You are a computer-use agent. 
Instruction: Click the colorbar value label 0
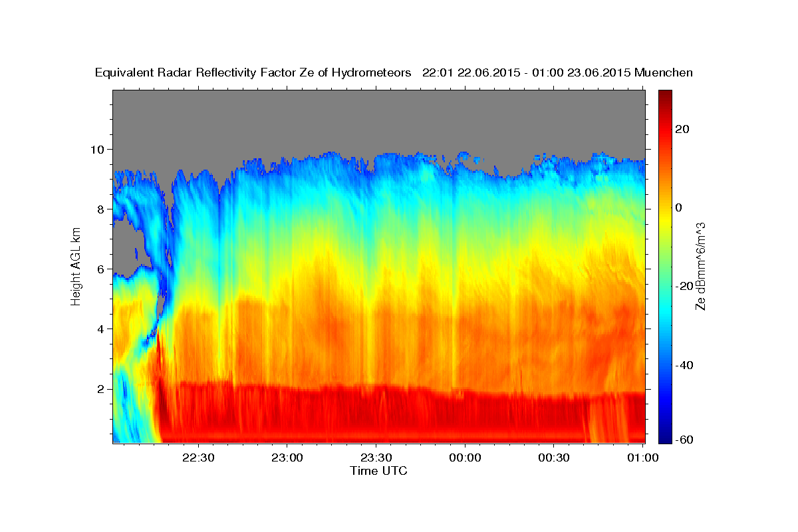click(x=680, y=207)
